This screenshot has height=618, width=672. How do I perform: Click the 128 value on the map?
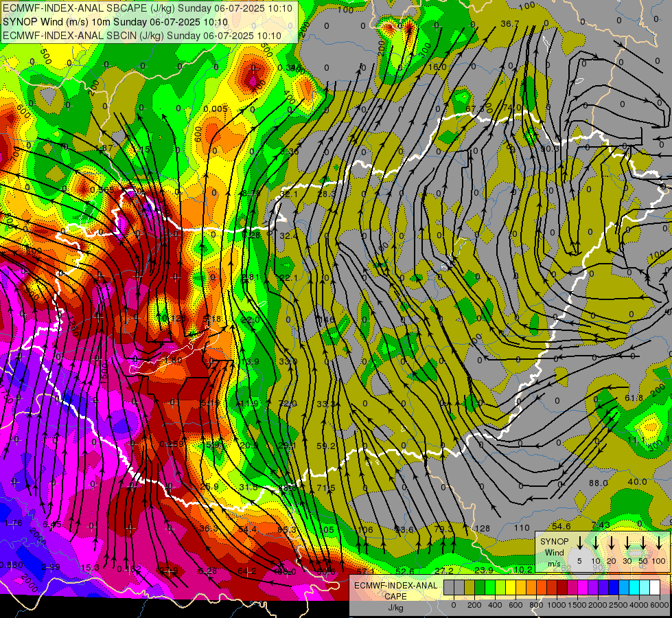click(x=482, y=528)
